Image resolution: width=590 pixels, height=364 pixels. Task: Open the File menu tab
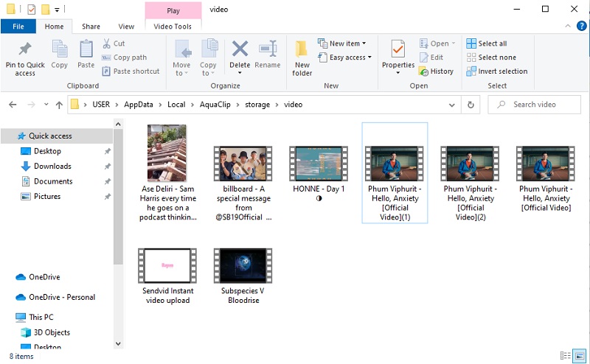[x=18, y=27]
